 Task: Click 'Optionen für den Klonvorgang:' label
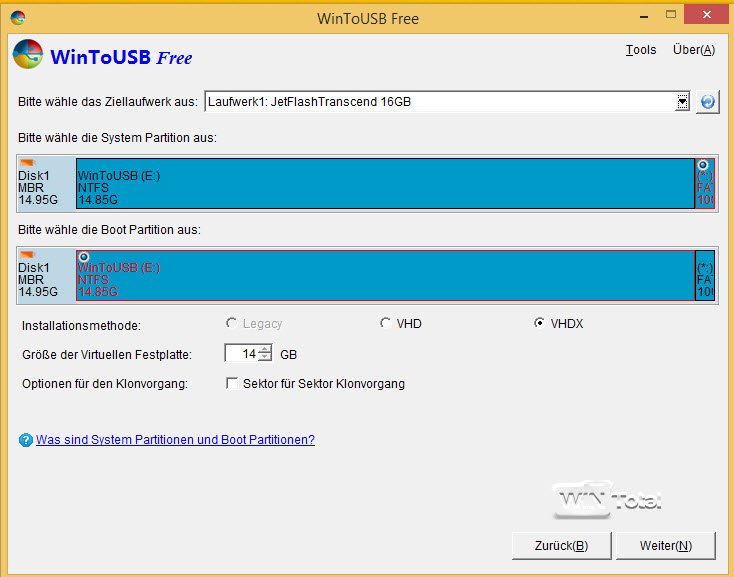click(105, 384)
